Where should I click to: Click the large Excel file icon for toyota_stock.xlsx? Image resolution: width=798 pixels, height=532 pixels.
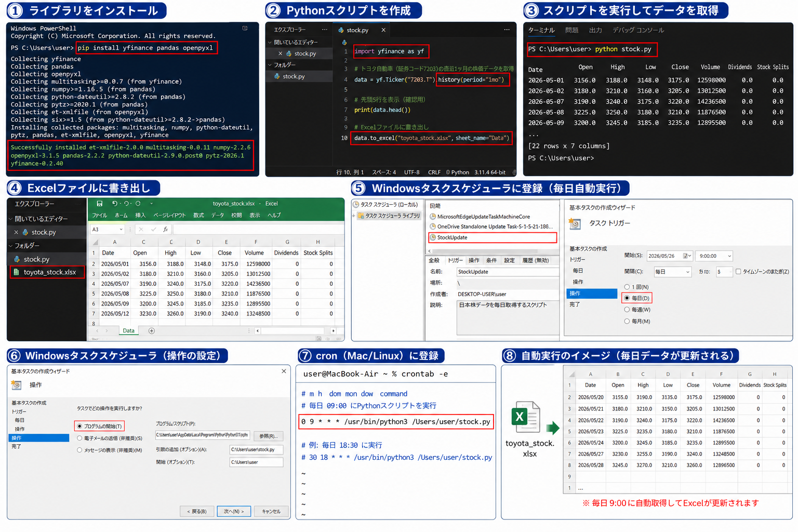pyautogui.click(x=526, y=417)
